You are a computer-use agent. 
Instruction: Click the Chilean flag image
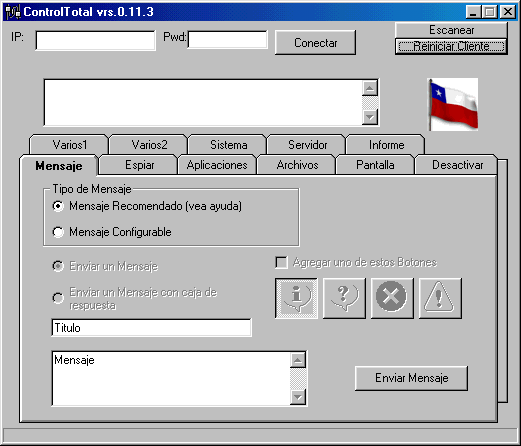[x=453, y=104]
